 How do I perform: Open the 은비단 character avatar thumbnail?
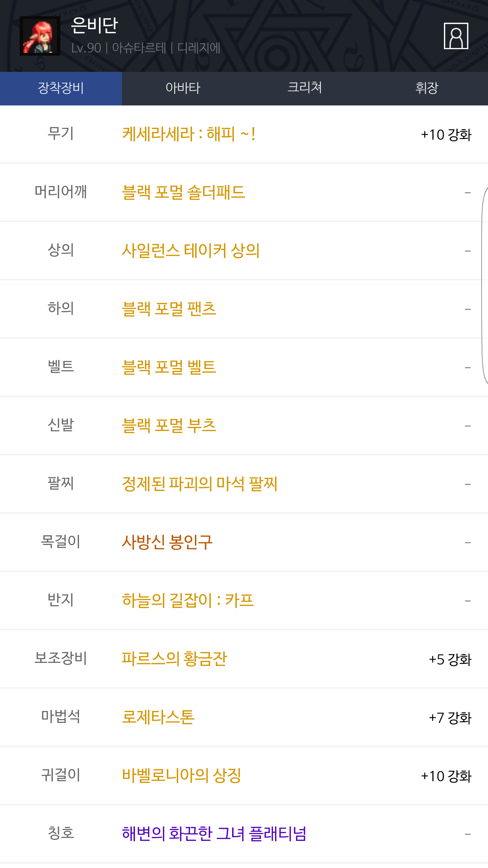click(x=40, y=36)
